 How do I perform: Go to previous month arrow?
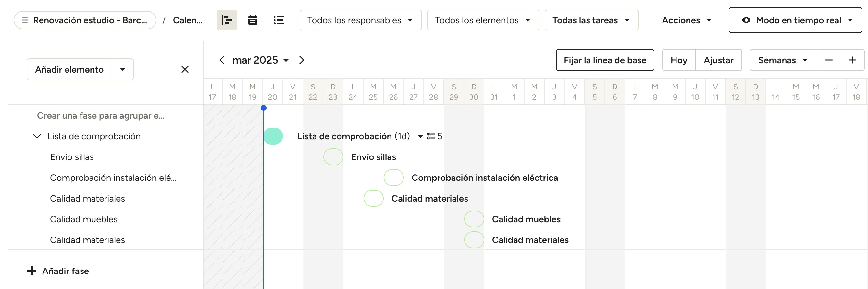pyautogui.click(x=222, y=60)
